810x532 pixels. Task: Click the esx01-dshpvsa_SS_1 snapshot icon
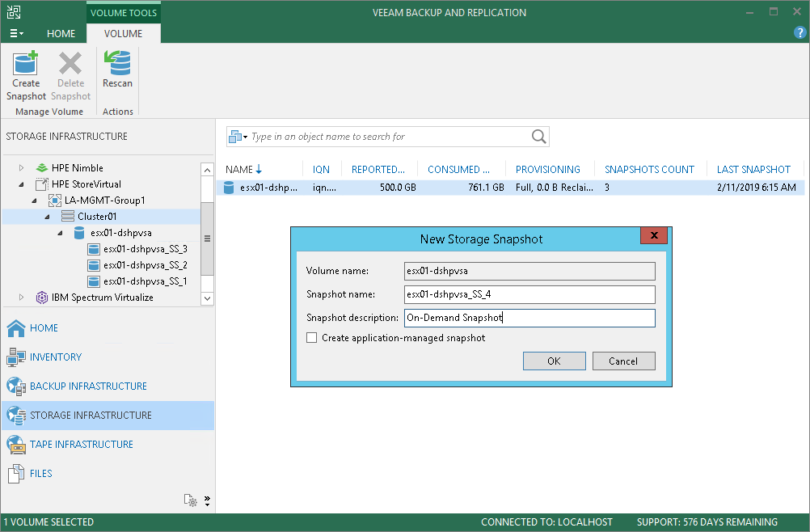pos(94,281)
